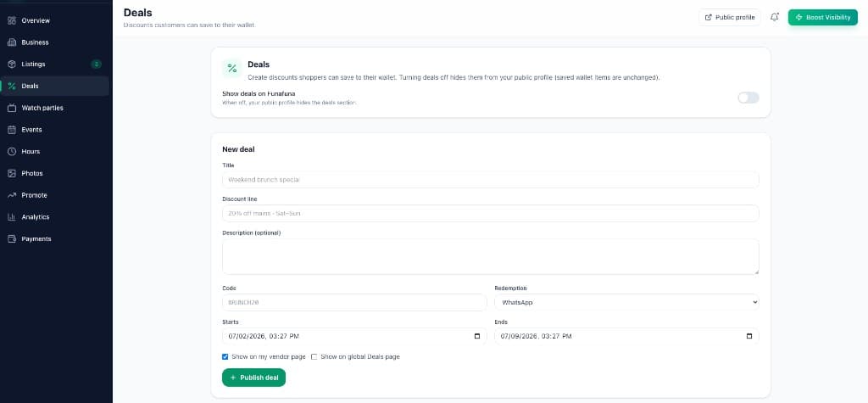Click the Photos image icon
The width and height of the screenshot is (868, 403).
pos(12,174)
